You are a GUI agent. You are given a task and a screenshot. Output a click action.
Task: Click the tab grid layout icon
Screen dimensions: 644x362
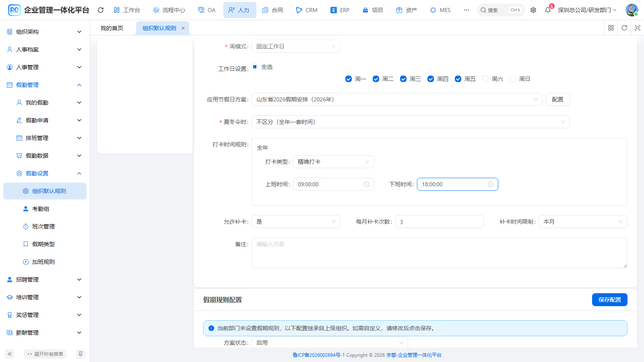(611, 28)
